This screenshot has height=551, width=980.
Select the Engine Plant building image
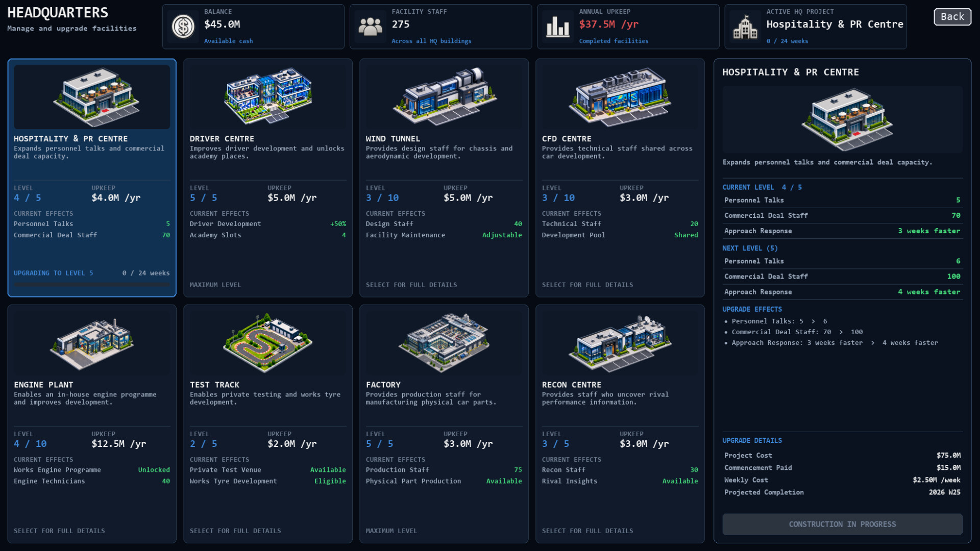point(92,343)
